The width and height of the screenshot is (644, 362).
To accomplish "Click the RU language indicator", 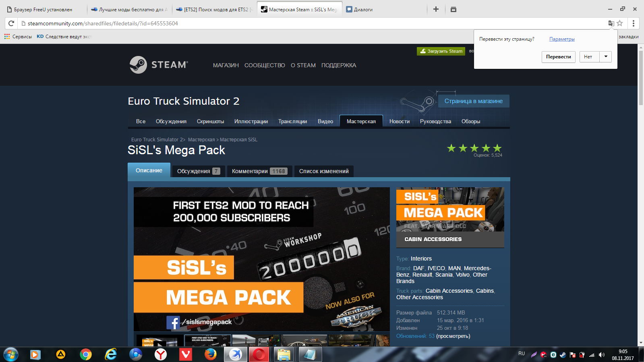I will pyautogui.click(x=522, y=354).
